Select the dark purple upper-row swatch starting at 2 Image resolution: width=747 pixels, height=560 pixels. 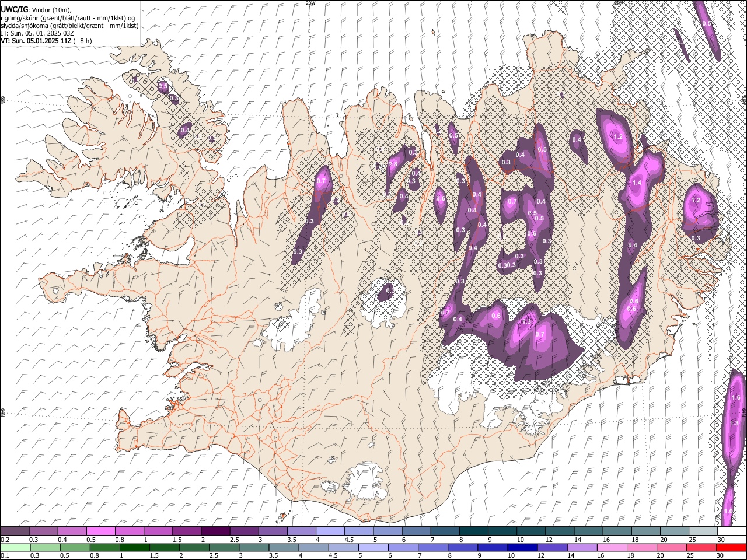click(x=215, y=531)
